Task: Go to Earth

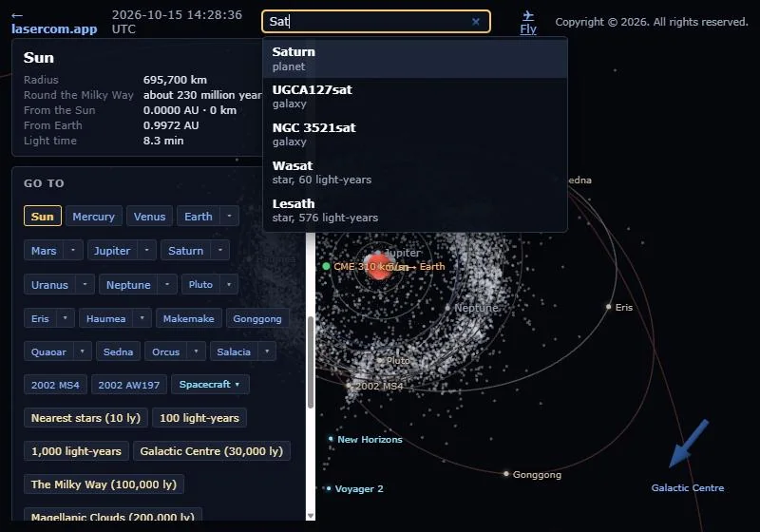Action: (199, 216)
